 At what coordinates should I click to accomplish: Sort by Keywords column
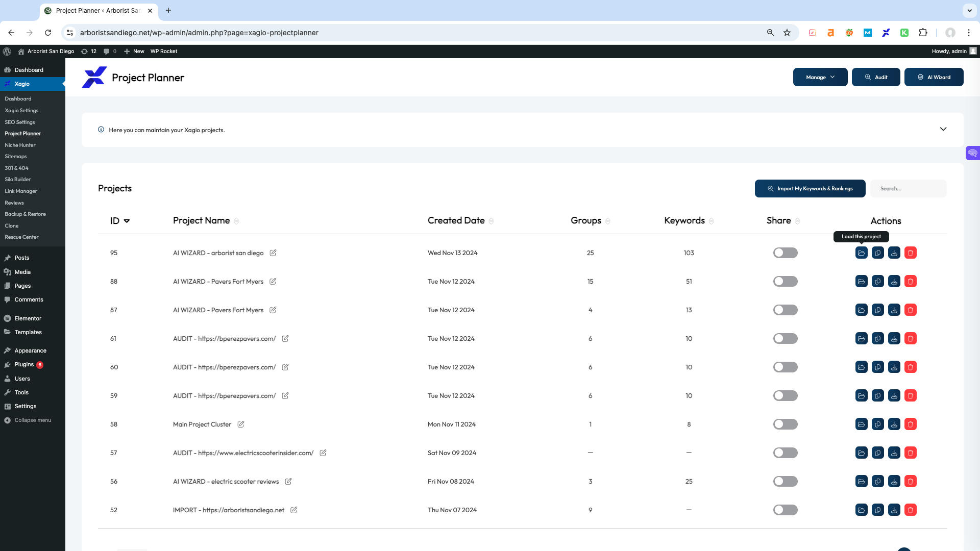pos(689,221)
